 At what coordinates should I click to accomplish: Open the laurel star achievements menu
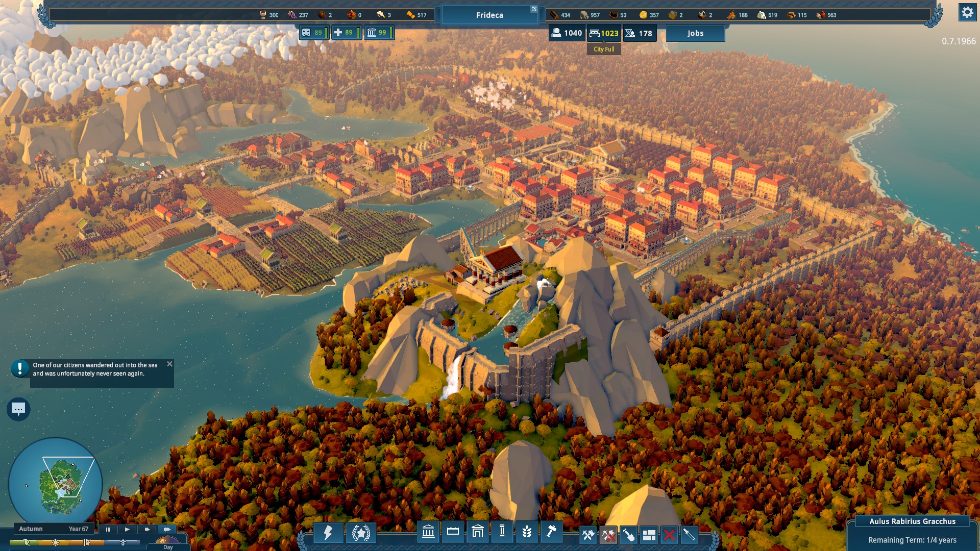(361, 533)
